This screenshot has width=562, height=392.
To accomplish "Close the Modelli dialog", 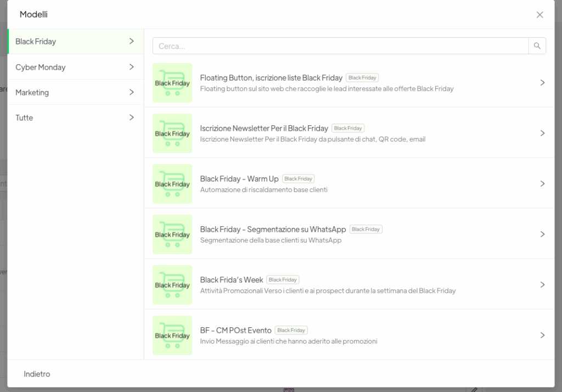I will click(x=539, y=15).
